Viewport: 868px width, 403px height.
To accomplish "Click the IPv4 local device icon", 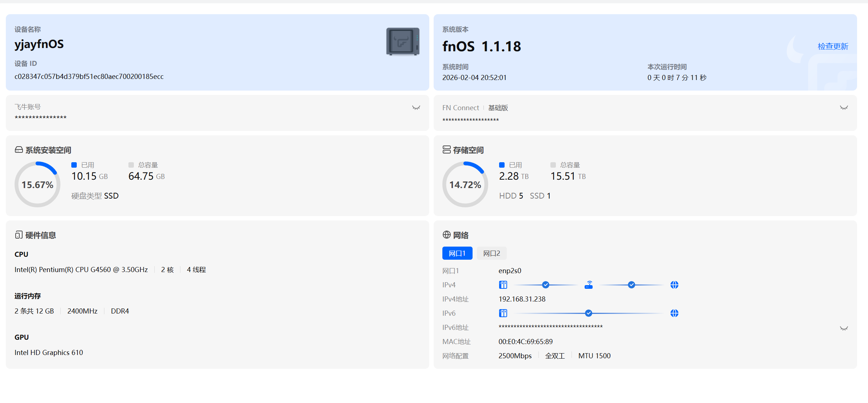I will pyautogui.click(x=503, y=285).
